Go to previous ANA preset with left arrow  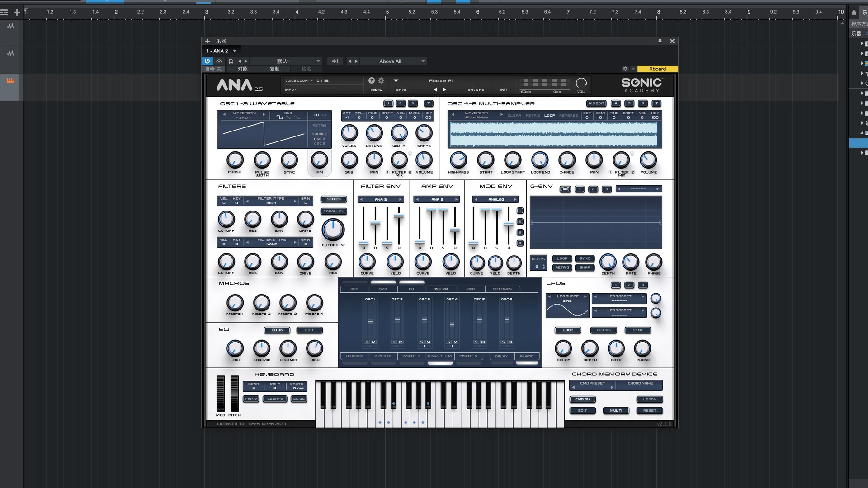tap(436, 89)
